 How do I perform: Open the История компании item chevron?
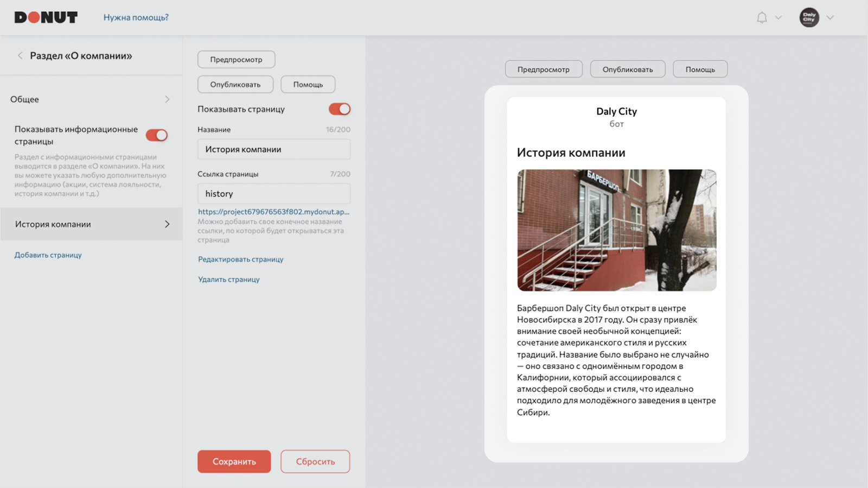click(167, 224)
